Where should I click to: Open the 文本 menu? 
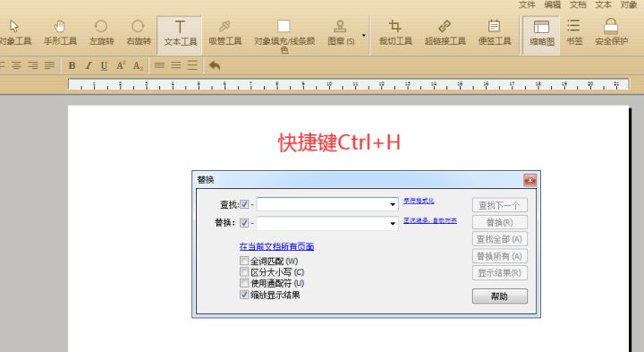tap(604, 4)
